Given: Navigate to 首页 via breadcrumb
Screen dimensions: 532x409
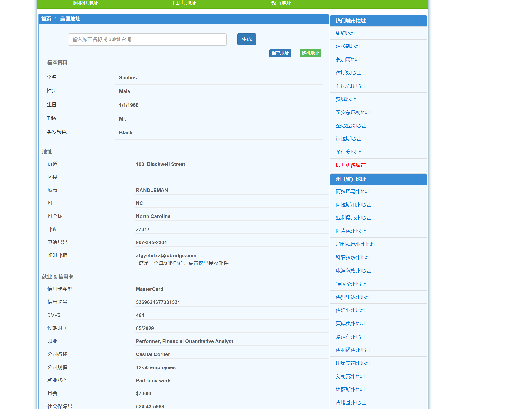Looking at the screenshot, I should point(46,19).
